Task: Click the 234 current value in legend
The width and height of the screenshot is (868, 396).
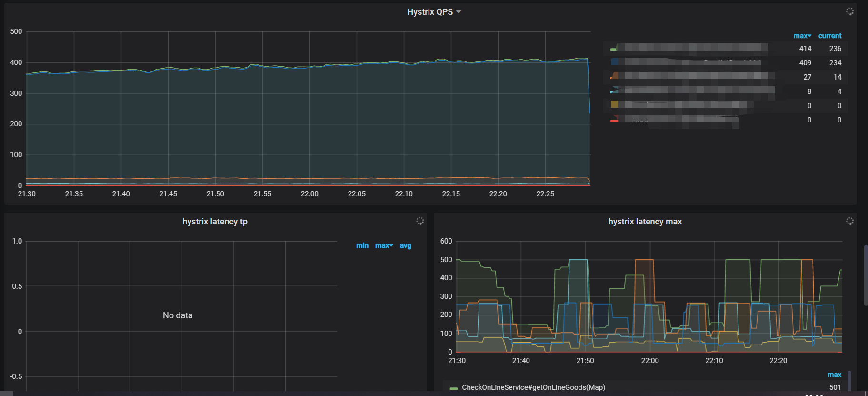Action: point(835,63)
